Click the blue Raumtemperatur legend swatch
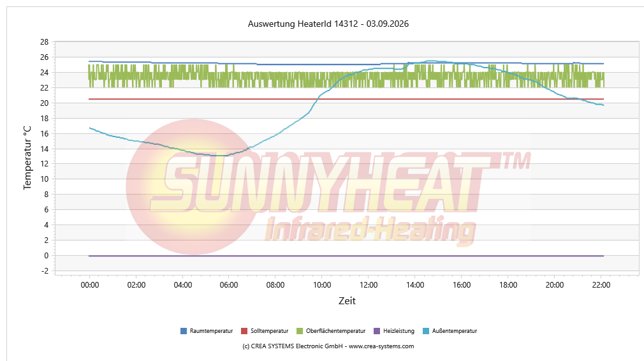The width and height of the screenshot is (644, 361). pyautogui.click(x=184, y=331)
